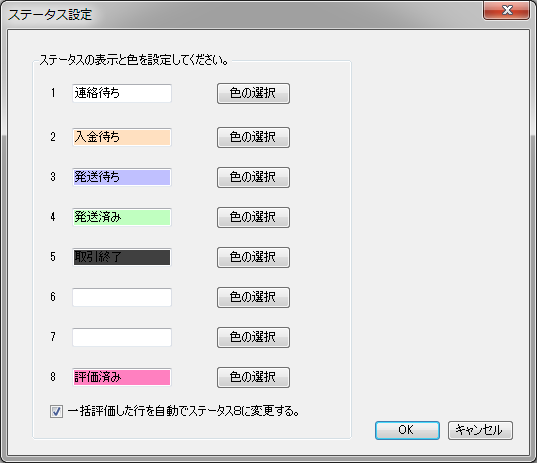Click 色の選択 button for empty status 6
The image size is (537, 463).
[253, 297]
